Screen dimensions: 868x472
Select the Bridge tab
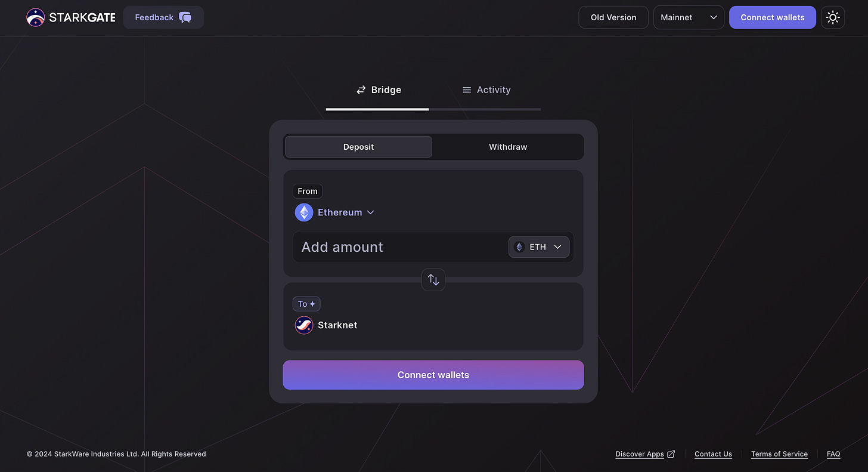point(379,90)
